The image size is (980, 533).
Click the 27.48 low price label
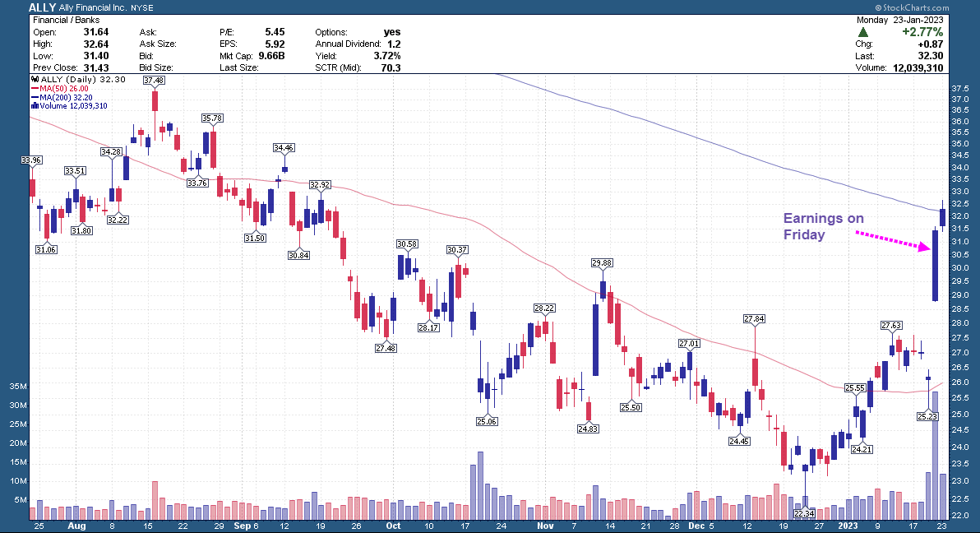tap(386, 348)
